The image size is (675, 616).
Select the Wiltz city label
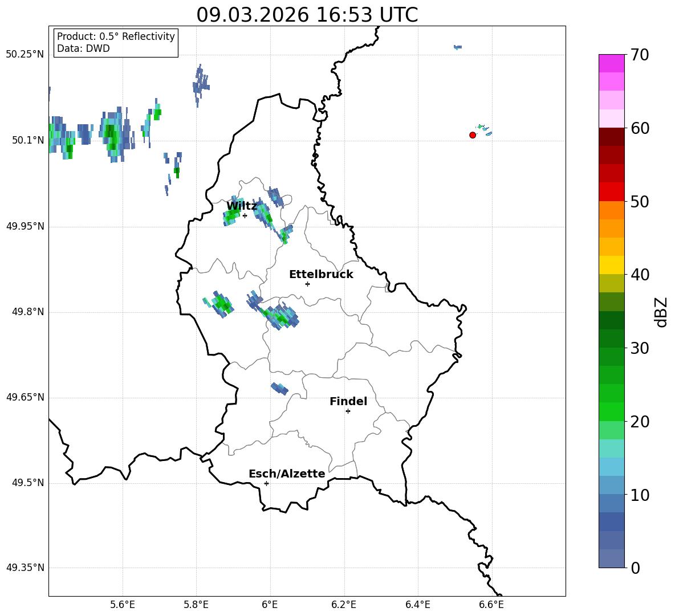[x=241, y=206]
